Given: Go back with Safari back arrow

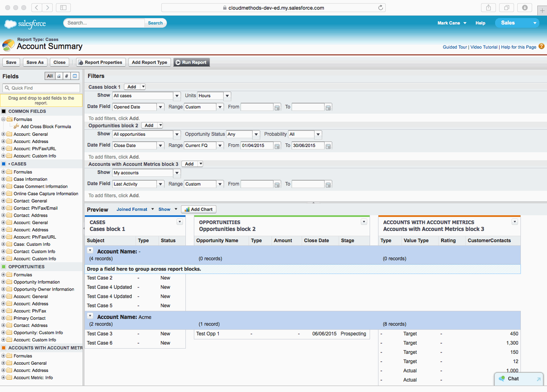Looking at the screenshot, I should point(36,8).
